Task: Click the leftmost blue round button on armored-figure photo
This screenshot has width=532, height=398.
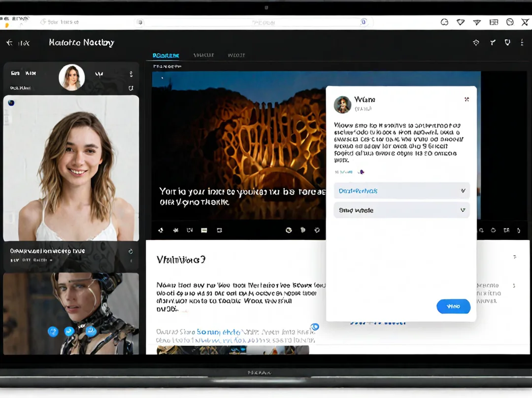Action: tap(53, 332)
